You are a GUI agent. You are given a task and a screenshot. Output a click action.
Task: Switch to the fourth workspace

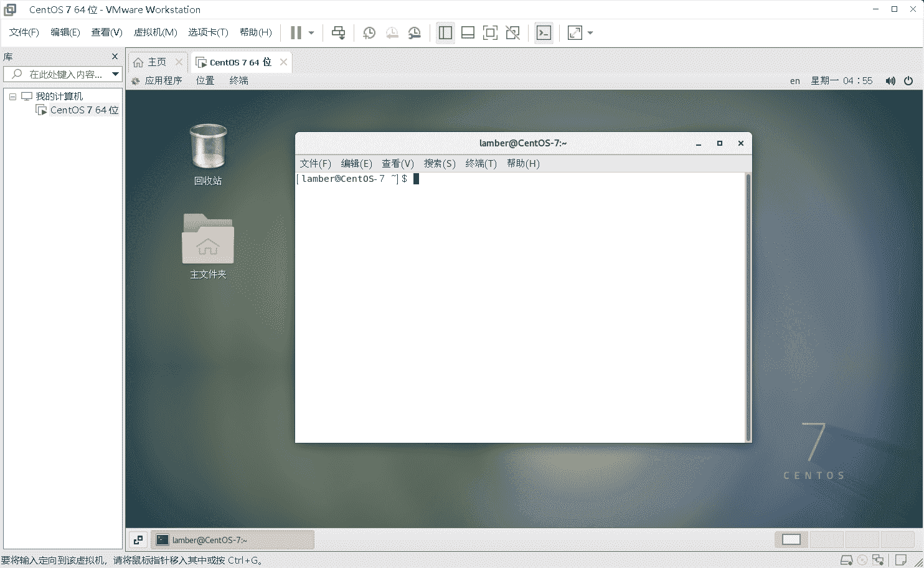click(897, 540)
